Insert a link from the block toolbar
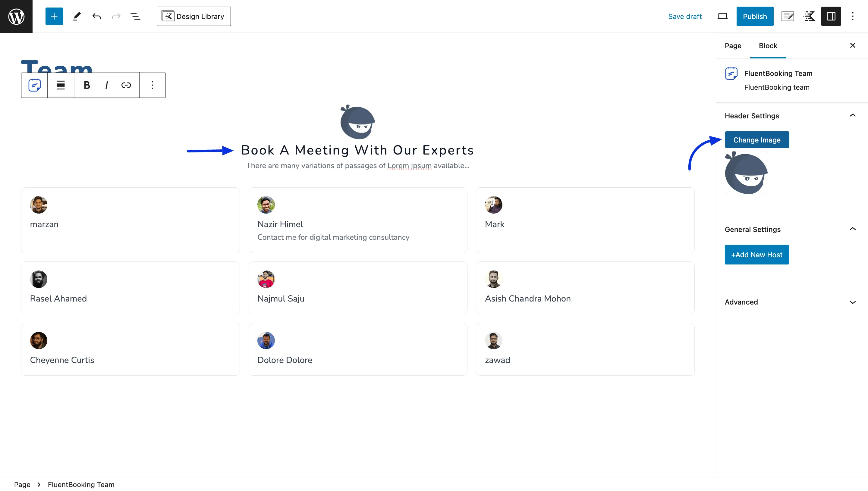The height and width of the screenshot is (491, 868). (x=126, y=85)
